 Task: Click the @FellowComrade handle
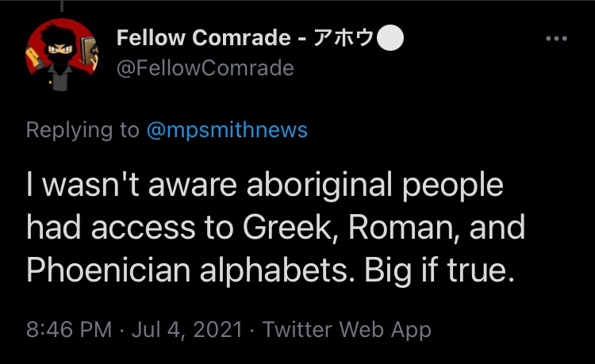pos(205,68)
